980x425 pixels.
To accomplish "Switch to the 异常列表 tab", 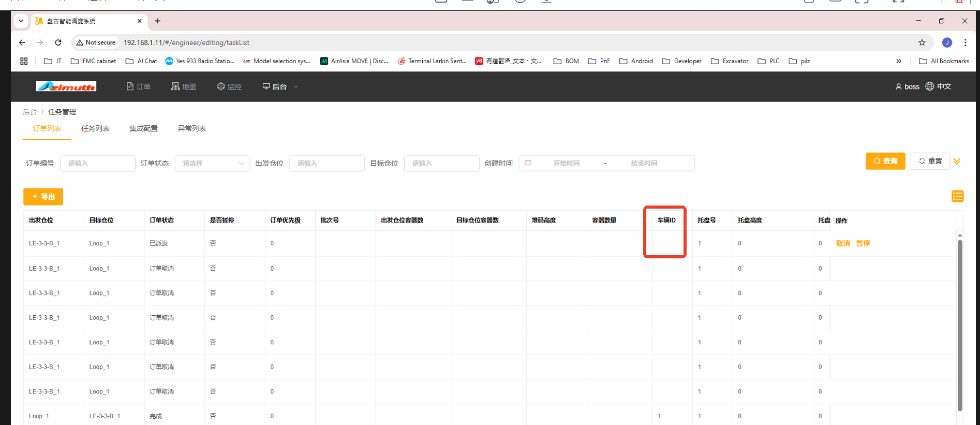I will [191, 128].
